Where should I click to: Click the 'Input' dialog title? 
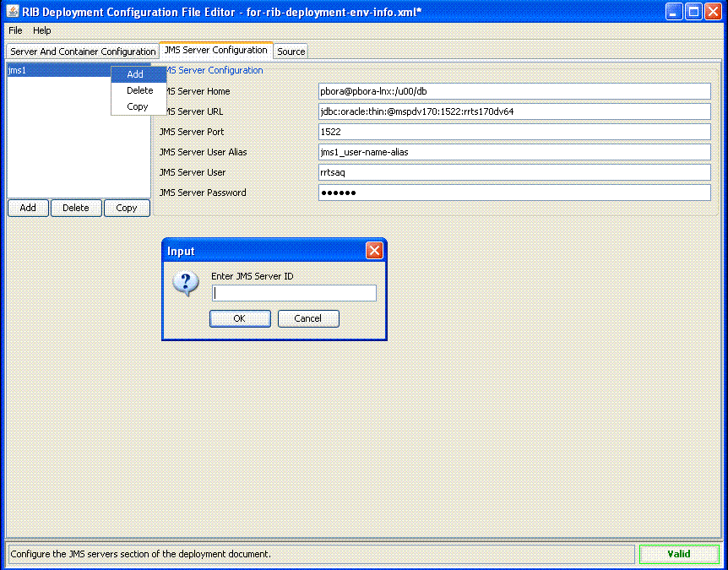(181, 251)
